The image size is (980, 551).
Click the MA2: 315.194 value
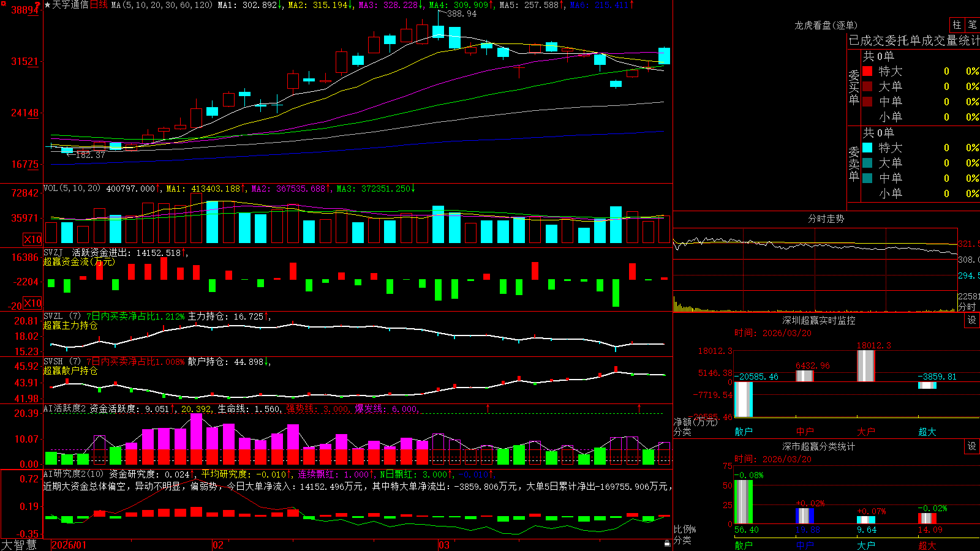[320, 5]
